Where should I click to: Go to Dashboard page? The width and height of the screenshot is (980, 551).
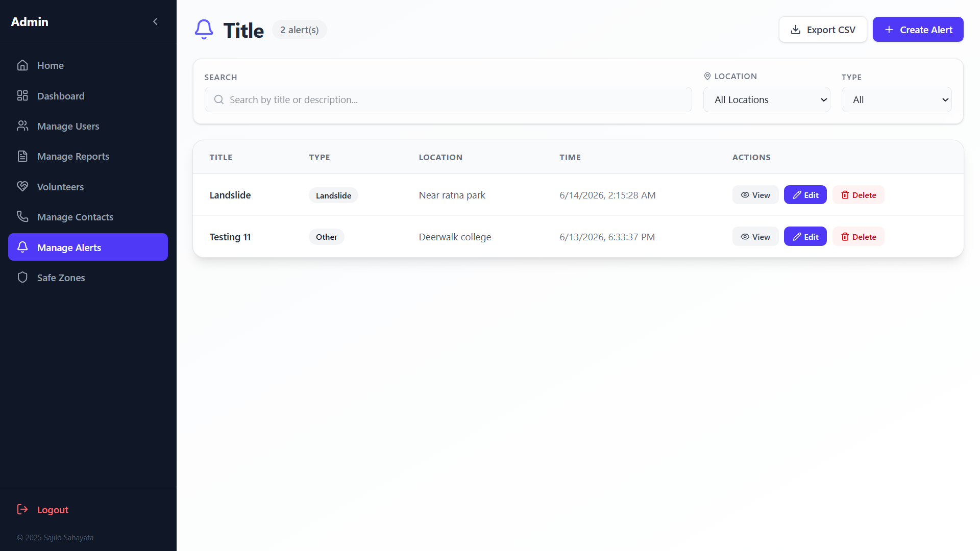[x=88, y=96]
